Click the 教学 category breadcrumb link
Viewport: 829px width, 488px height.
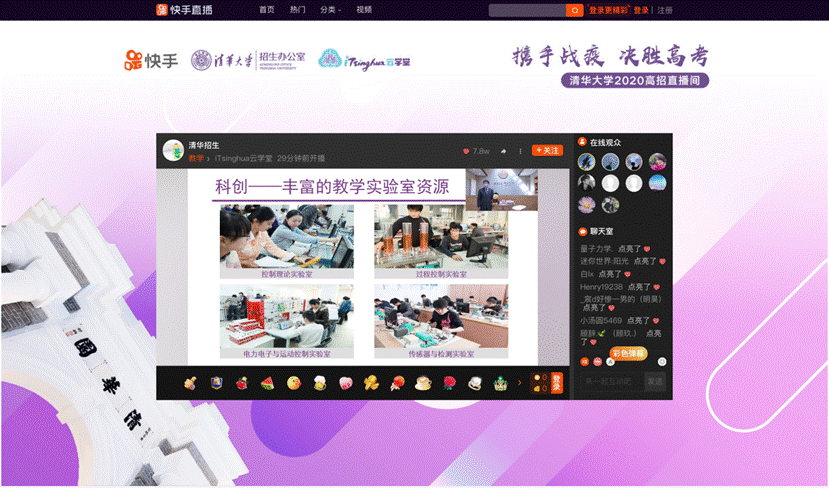click(196, 158)
